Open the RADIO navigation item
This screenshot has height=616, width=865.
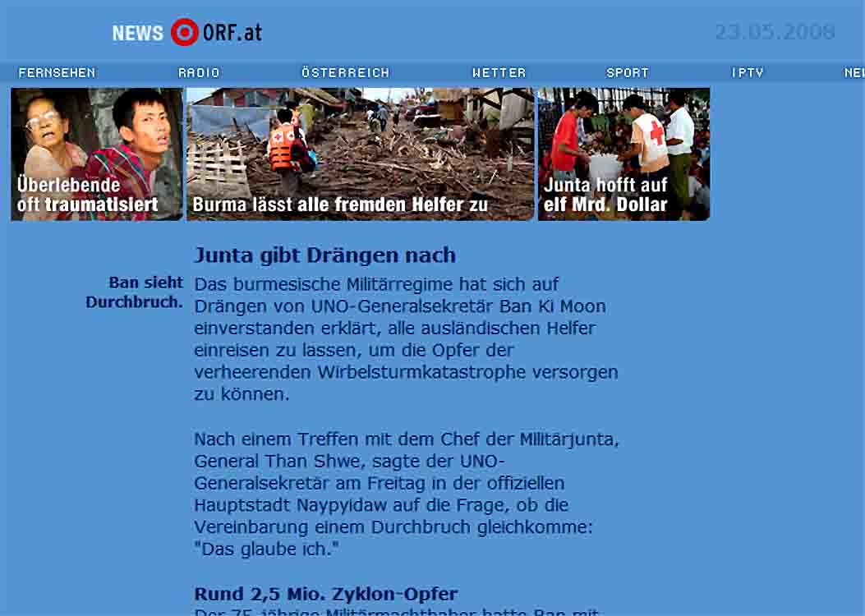point(199,72)
